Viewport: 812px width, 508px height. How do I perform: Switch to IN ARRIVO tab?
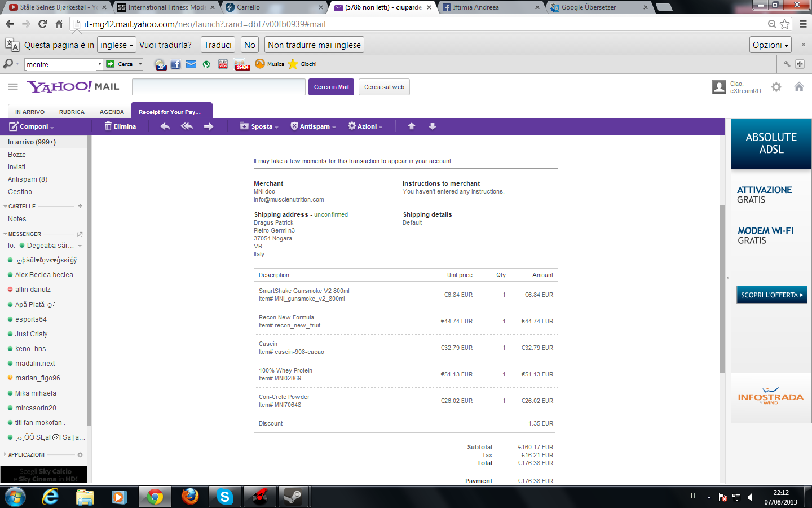(x=30, y=112)
